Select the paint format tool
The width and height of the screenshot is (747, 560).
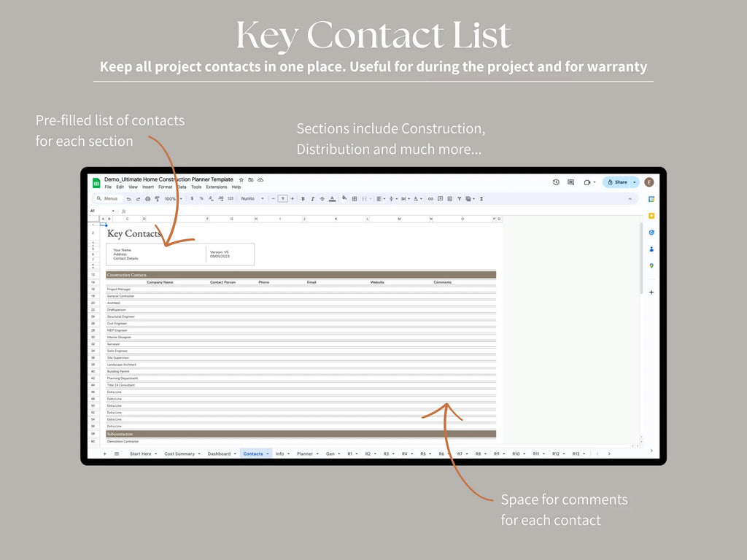(157, 198)
